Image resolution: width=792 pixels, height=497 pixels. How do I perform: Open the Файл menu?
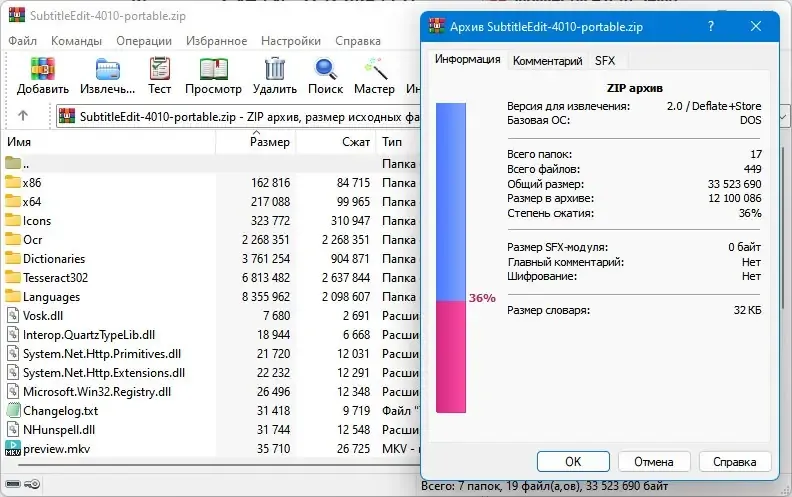coord(22,41)
